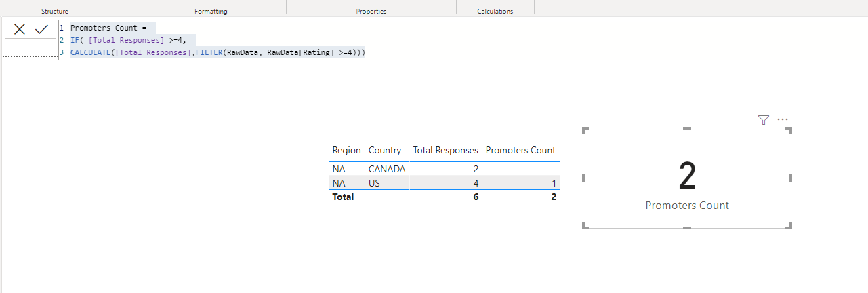Screen dimensions: 868x293
Task: Click the Promoters Count table column header
Action: coord(520,151)
